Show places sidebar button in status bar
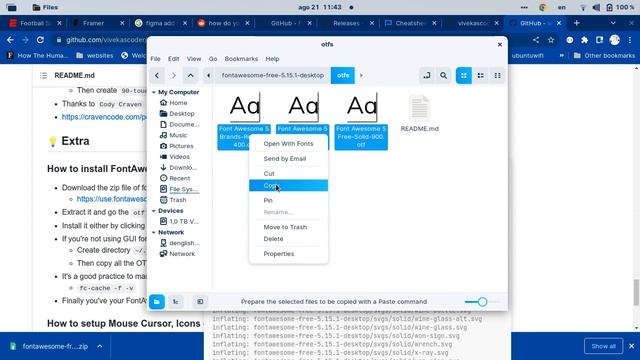The image size is (640, 360). coord(157,302)
